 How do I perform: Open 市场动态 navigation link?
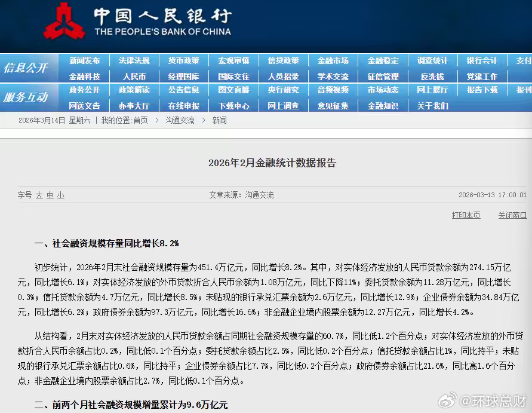tap(383, 90)
